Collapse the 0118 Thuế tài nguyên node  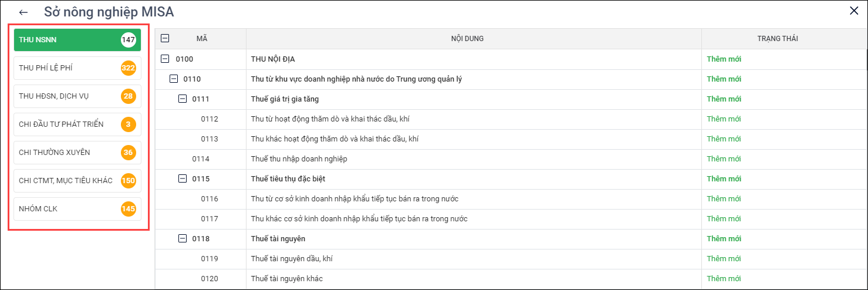pyautogui.click(x=183, y=238)
